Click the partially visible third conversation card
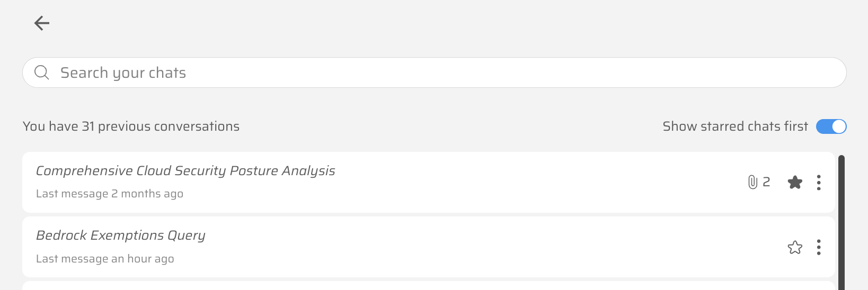The width and height of the screenshot is (868, 290). [424, 286]
